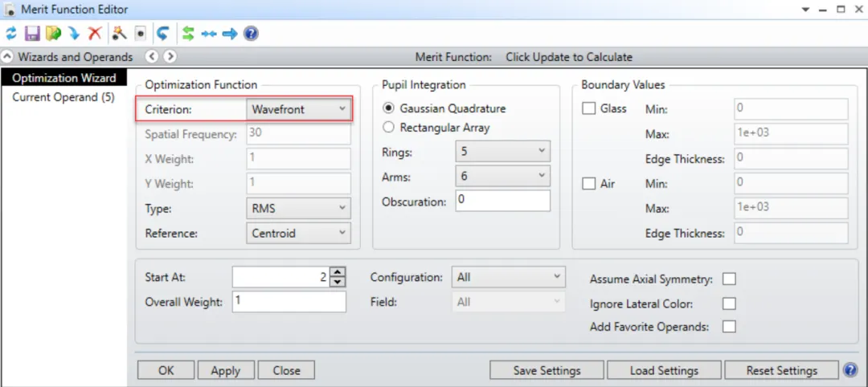868x387 pixels.
Task: Enable the Ignore Lateral Color checkbox
Action: point(729,303)
